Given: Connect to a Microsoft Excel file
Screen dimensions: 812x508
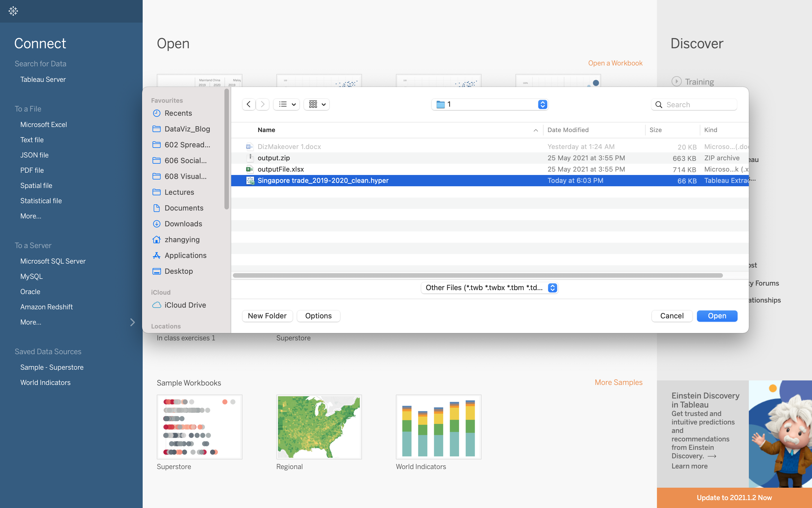Looking at the screenshot, I should [44, 125].
